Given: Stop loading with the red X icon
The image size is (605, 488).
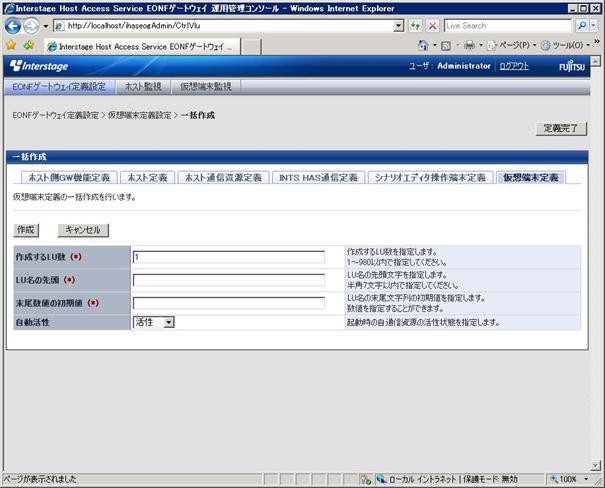Looking at the screenshot, I should pyautogui.click(x=433, y=26).
